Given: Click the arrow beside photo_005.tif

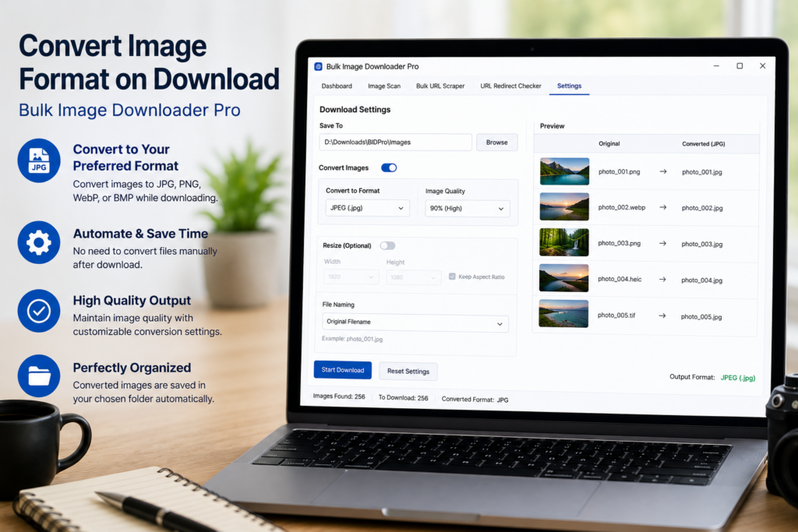Looking at the screenshot, I should click(x=662, y=315).
